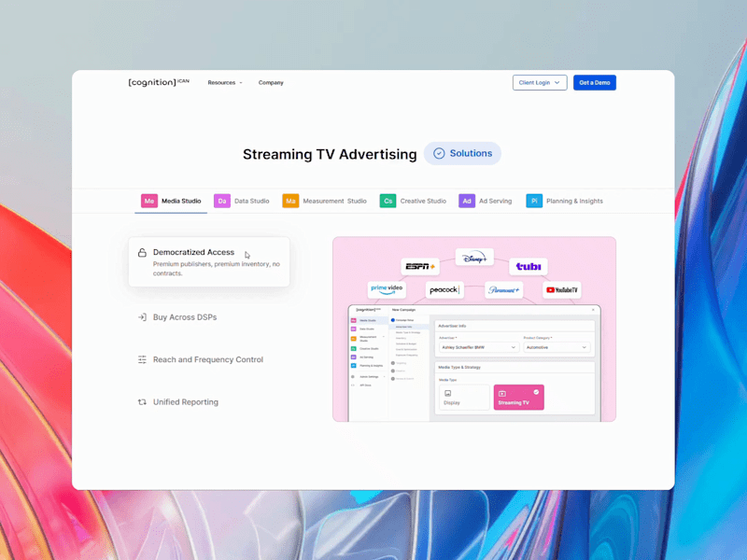This screenshot has height=560, width=747.
Task: Click API Docs in the mockup sidebar
Action: [x=362, y=385]
